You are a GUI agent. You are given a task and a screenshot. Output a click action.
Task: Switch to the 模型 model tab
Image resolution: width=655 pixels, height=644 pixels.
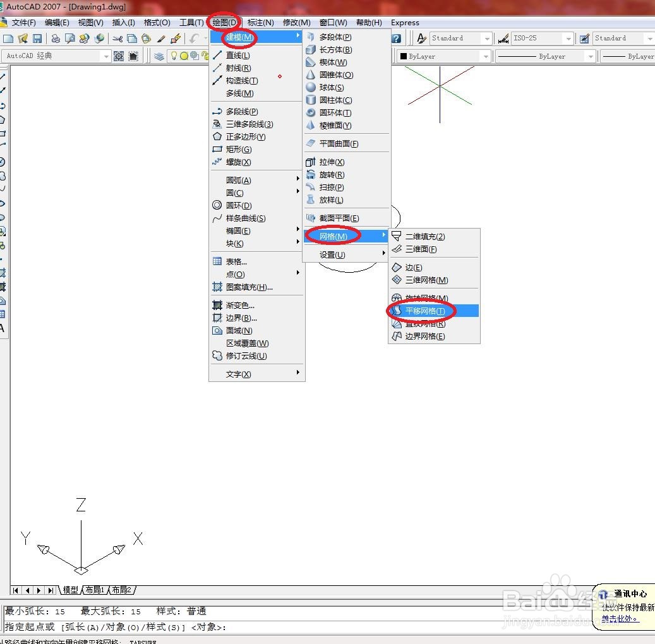(x=71, y=590)
